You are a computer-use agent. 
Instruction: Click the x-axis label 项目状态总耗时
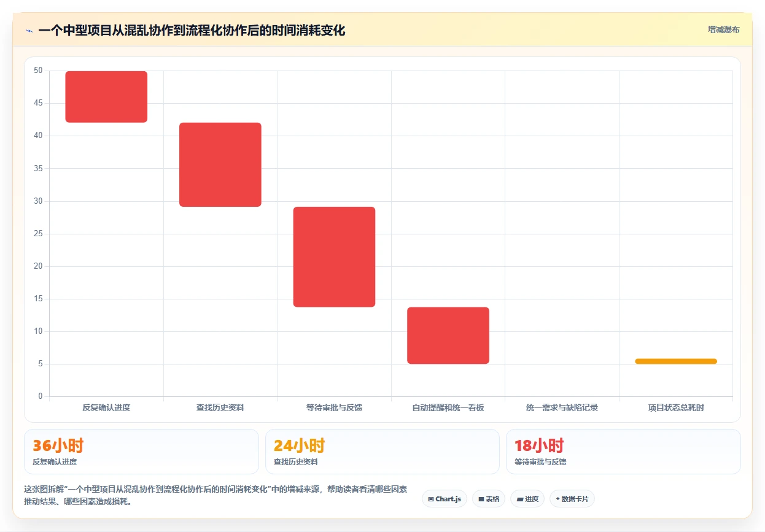(676, 407)
